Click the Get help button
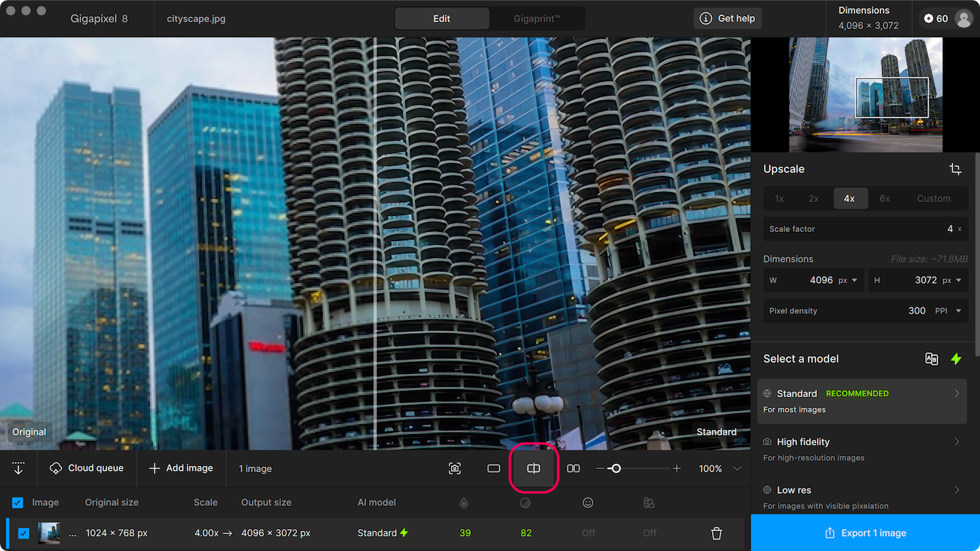 click(x=727, y=18)
